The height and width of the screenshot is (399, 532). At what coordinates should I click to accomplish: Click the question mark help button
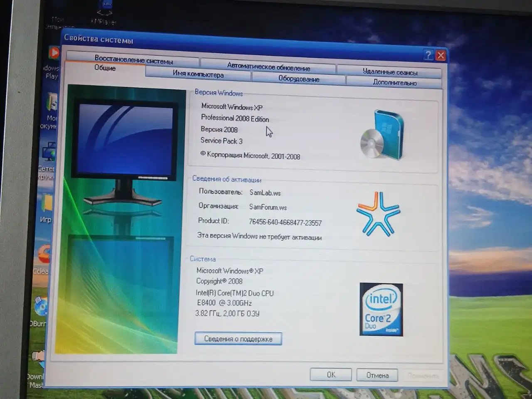click(428, 55)
